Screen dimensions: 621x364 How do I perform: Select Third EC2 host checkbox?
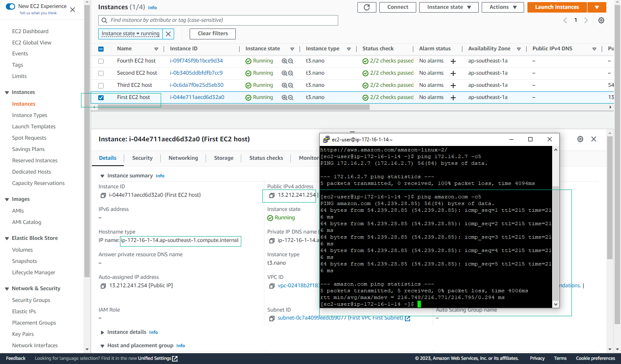pyautogui.click(x=101, y=86)
